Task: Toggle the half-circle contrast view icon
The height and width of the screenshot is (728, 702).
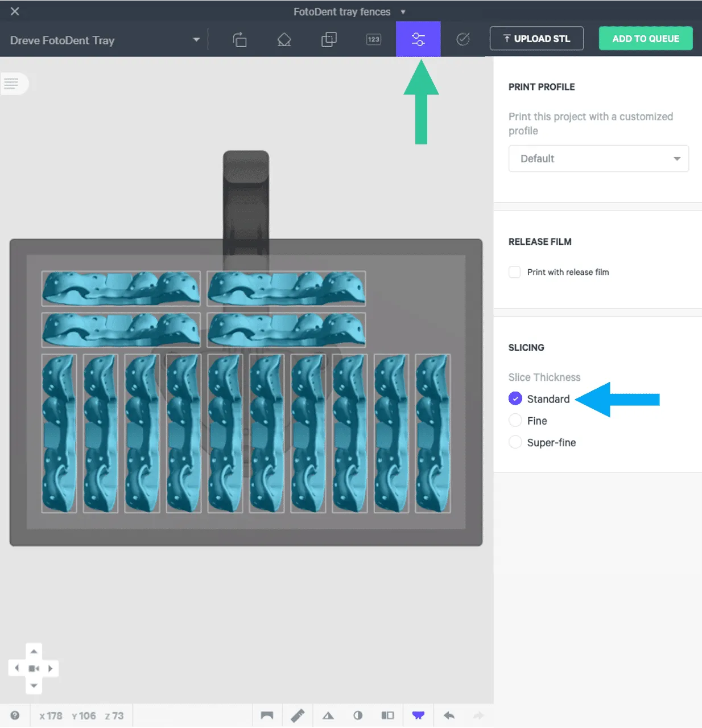Action: (358, 715)
